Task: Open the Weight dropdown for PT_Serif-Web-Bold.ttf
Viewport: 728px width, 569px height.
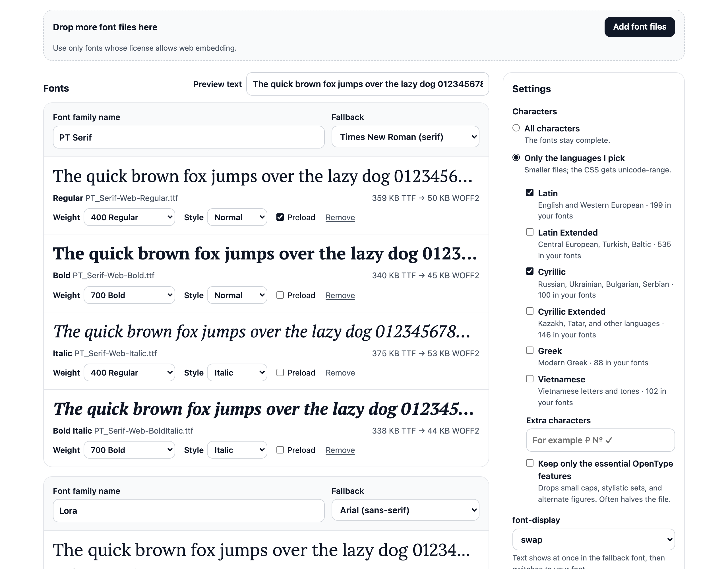Action: pos(129,295)
